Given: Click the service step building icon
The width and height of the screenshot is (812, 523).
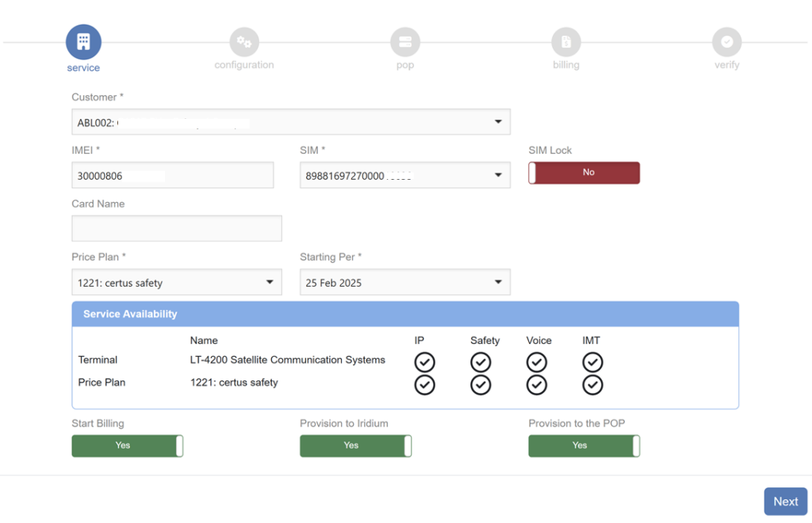Looking at the screenshot, I should click(x=83, y=42).
